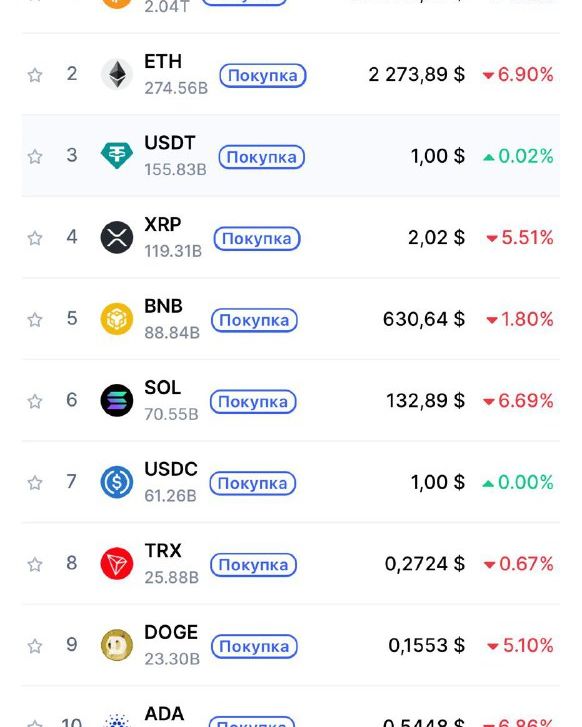
Task: Tap the Tether USDT logo icon
Action: click(x=117, y=156)
